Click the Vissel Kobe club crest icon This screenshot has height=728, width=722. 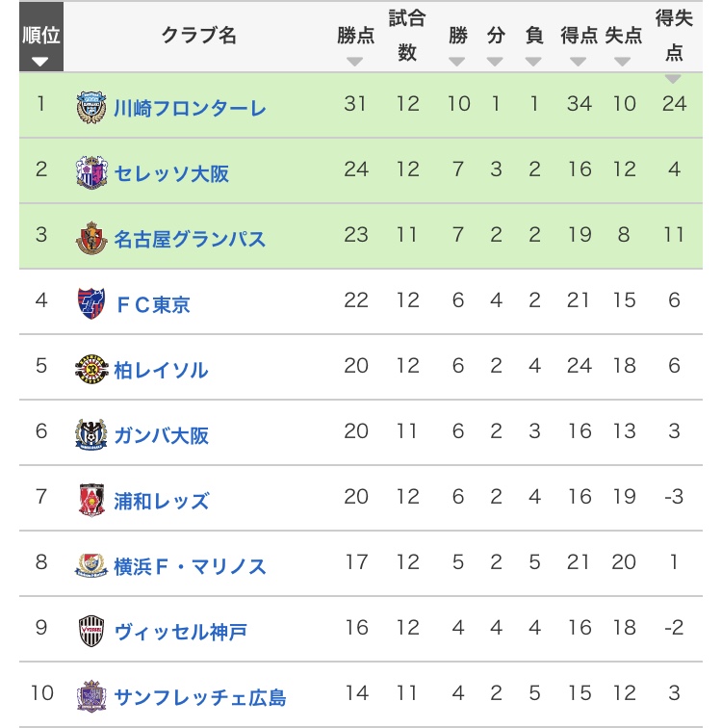(x=91, y=631)
